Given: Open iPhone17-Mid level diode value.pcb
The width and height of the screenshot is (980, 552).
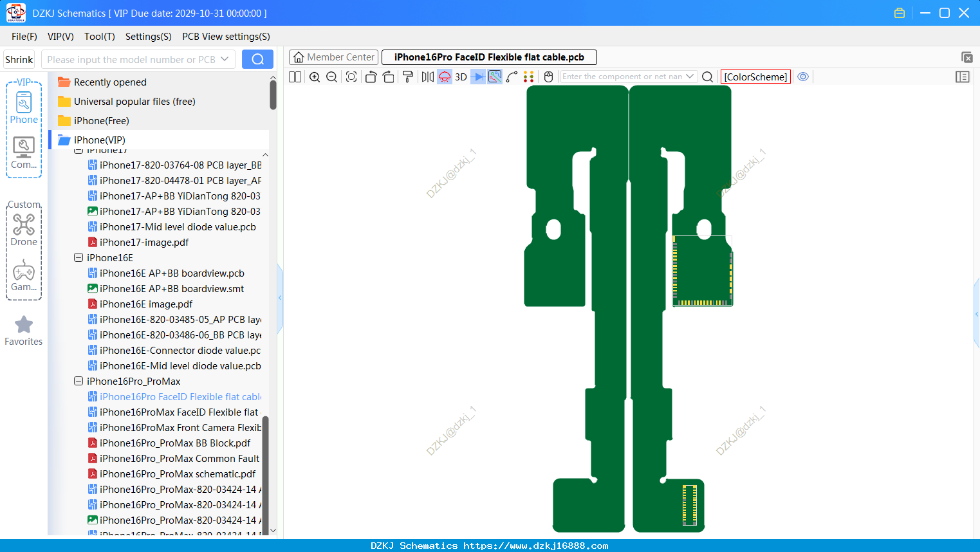Looking at the screenshot, I should 178,226.
